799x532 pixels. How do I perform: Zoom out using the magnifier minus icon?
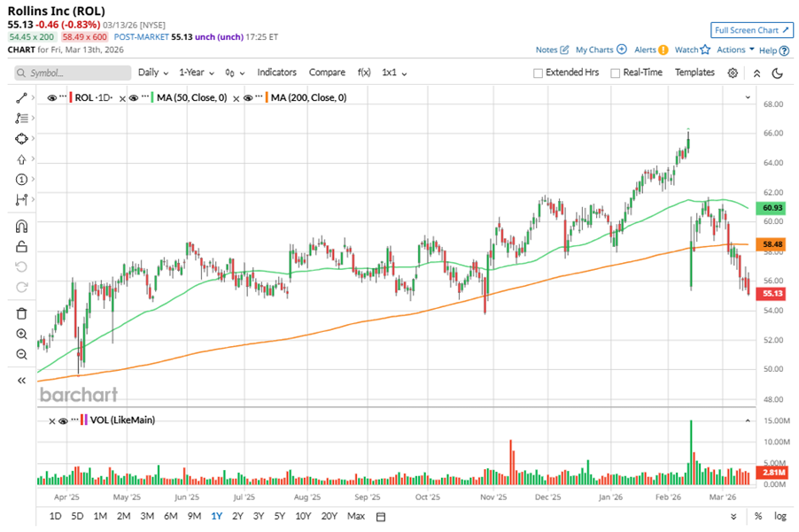(x=21, y=354)
